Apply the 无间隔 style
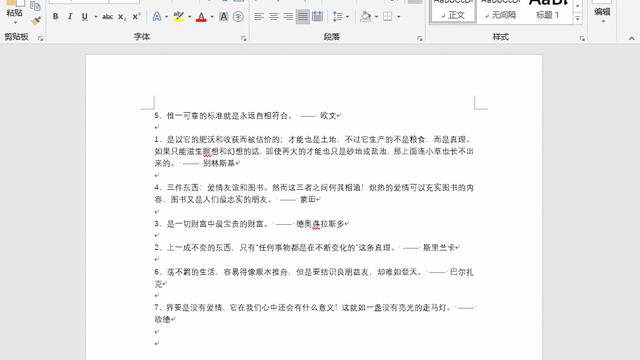This screenshot has width=640, height=360. point(500,11)
